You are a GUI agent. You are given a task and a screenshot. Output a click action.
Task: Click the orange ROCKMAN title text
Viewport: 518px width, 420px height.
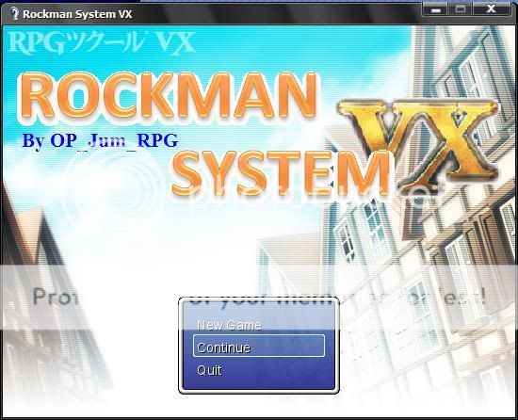[169, 96]
